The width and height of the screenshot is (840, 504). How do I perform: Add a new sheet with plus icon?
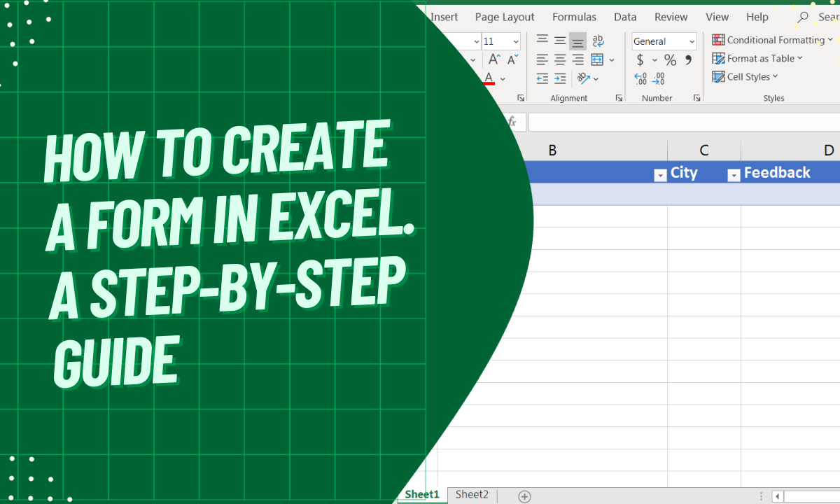point(524,496)
